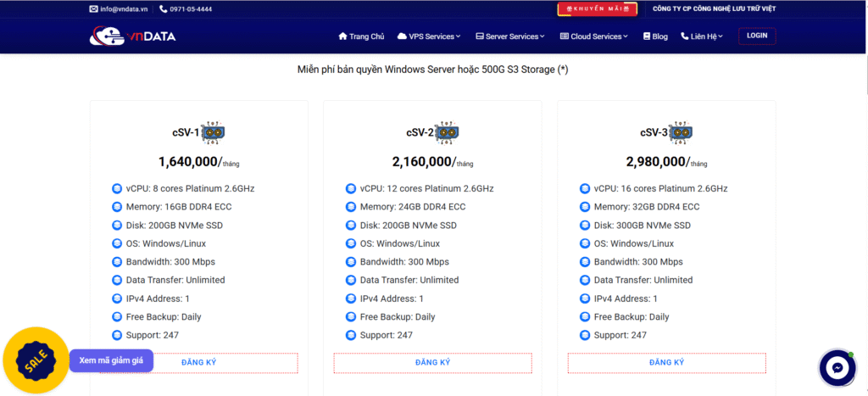
Task: Open the Blog menu item
Action: (655, 36)
